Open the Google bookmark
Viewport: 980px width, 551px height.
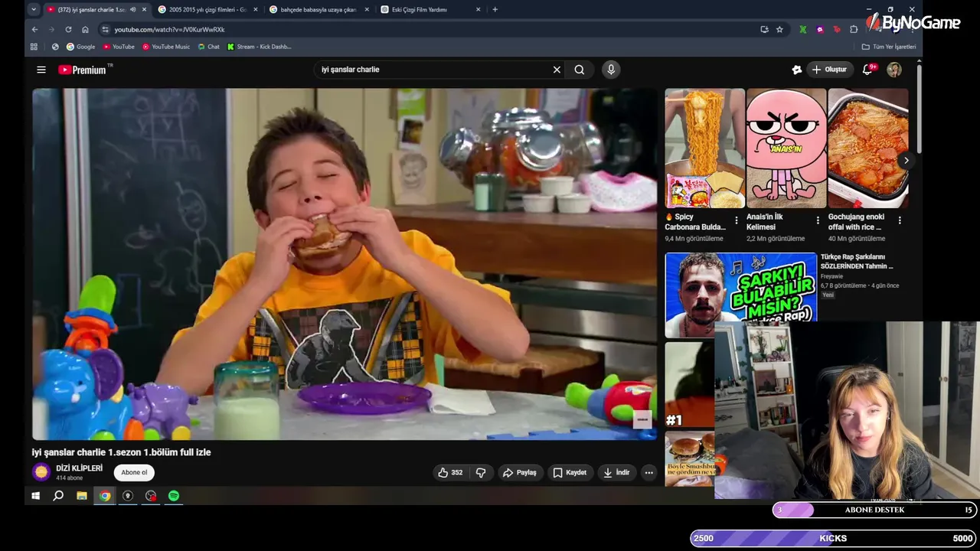pos(80,47)
